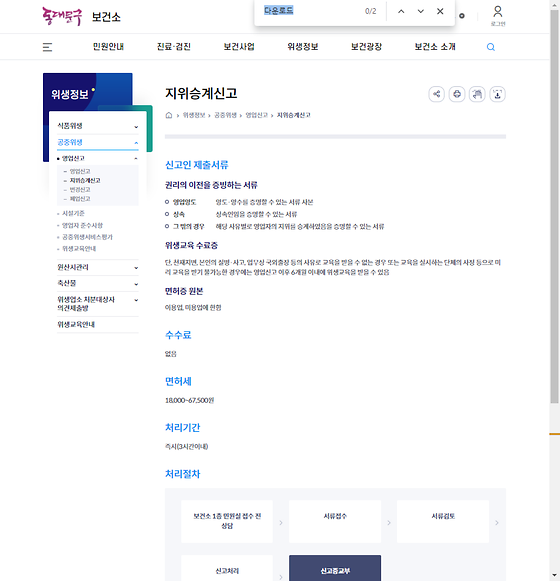Open bottom bold 위생교육안내 sidebar item
Viewport: 560px width, 581px height.
(76, 325)
